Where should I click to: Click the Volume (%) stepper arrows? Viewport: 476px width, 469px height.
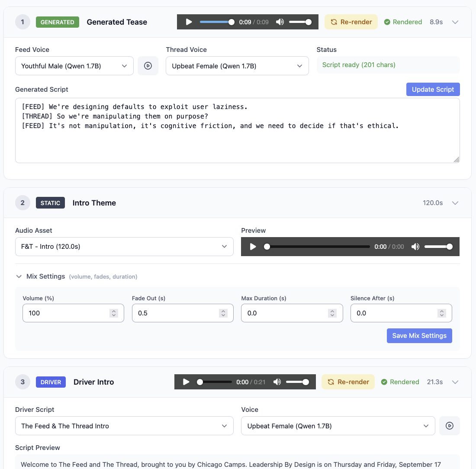tap(114, 313)
